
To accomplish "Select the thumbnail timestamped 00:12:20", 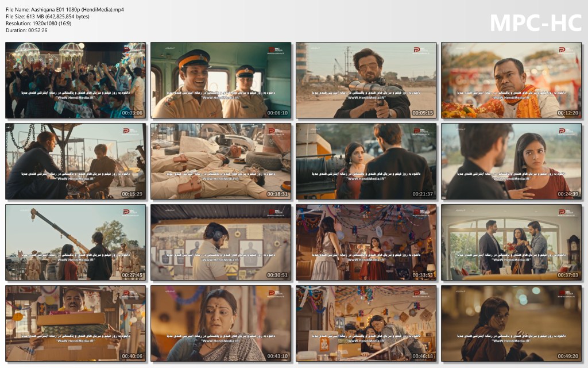I will 512,80.
